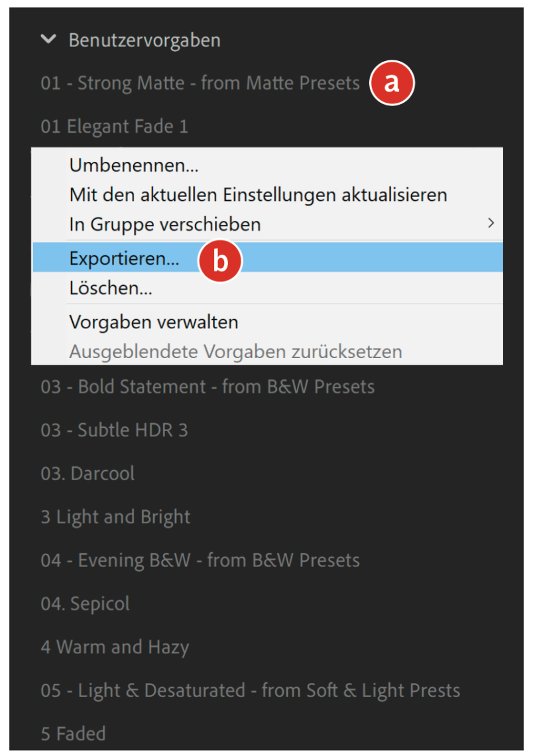Apply the '3 Light and Bright' preset
Viewport: 533px width, 756px height.
(115, 517)
